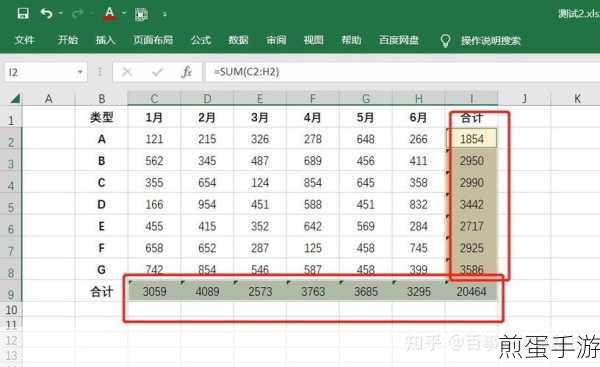The height and width of the screenshot is (367, 600).
Task: Click the type label E cell
Action: click(x=101, y=226)
